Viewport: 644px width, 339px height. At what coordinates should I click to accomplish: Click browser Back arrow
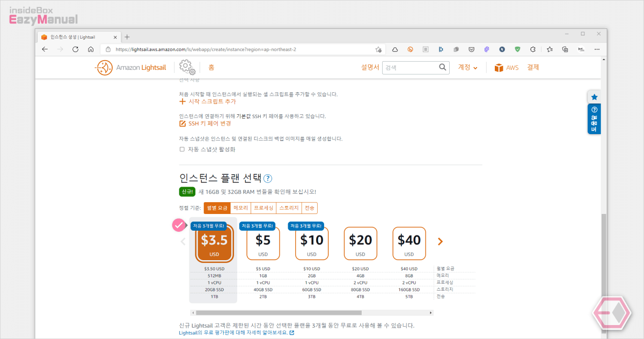[45, 49]
